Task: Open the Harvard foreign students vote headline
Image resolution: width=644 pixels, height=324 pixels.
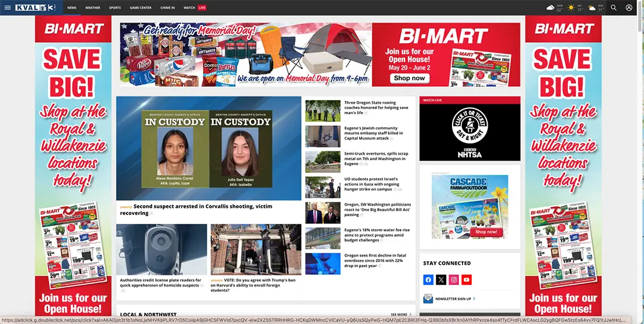Action: coord(253,285)
